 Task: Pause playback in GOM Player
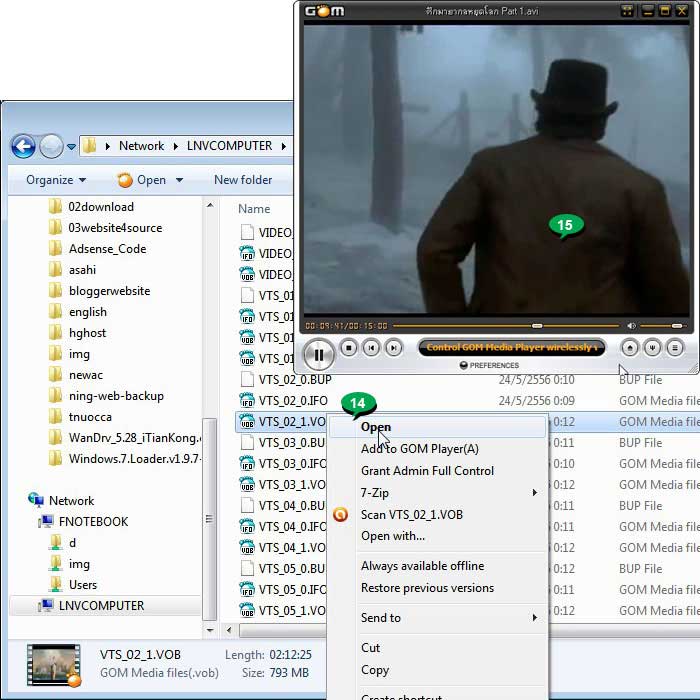pyautogui.click(x=319, y=354)
